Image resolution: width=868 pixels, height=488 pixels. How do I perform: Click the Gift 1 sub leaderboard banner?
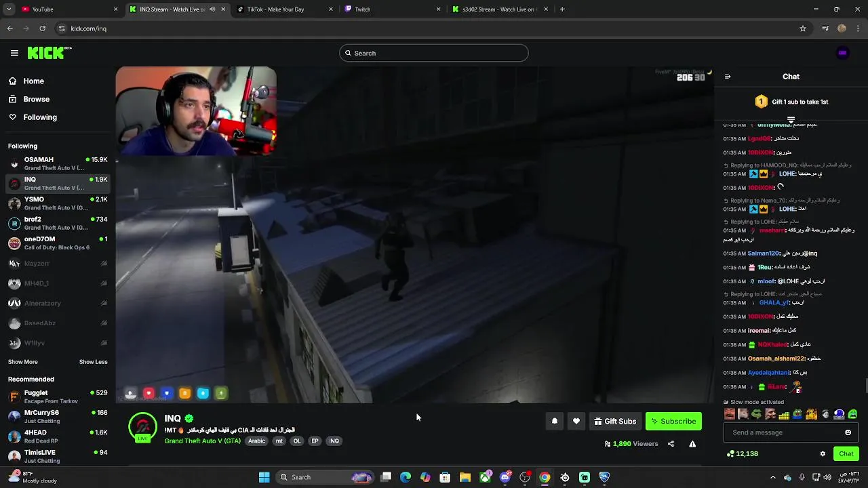point(791,102)
